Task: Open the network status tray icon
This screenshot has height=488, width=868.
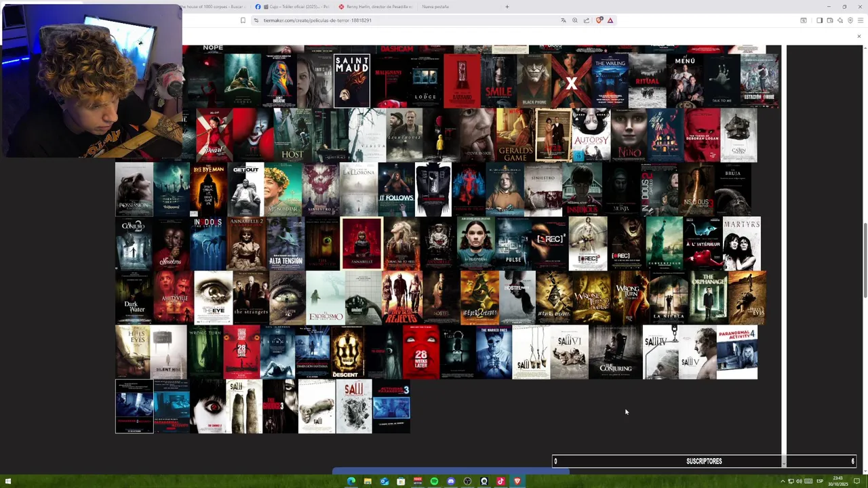Action: (791, 481)
